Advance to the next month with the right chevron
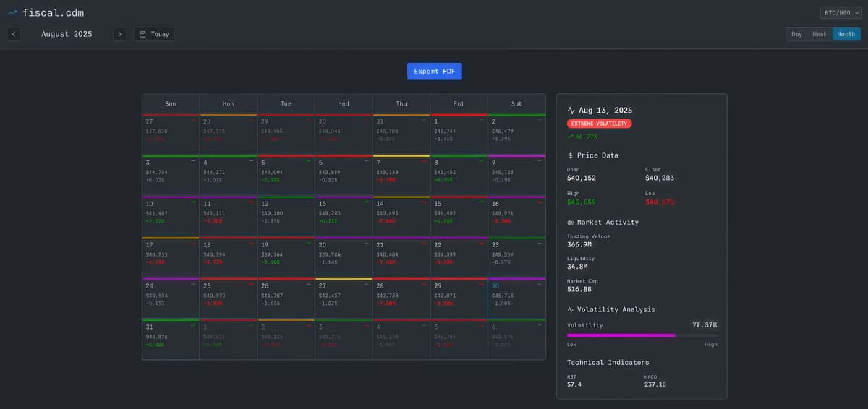The image size is (868, 409). (x=120, y=34)
